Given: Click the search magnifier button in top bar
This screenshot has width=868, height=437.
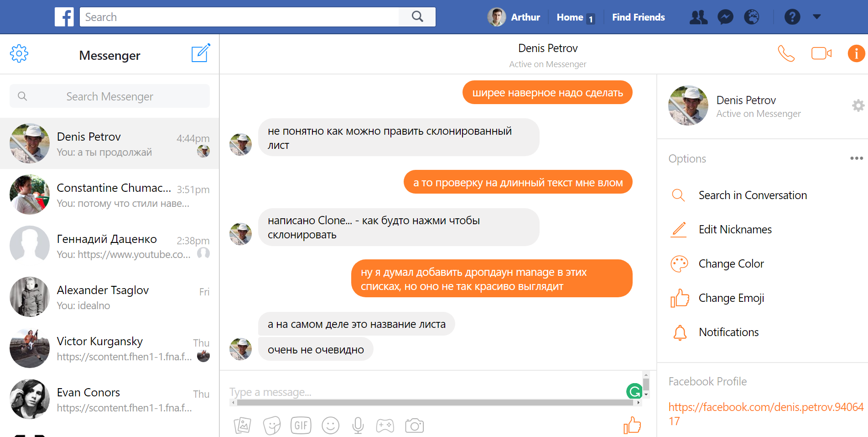Looking at the screenshot, I should coord(417,17).
